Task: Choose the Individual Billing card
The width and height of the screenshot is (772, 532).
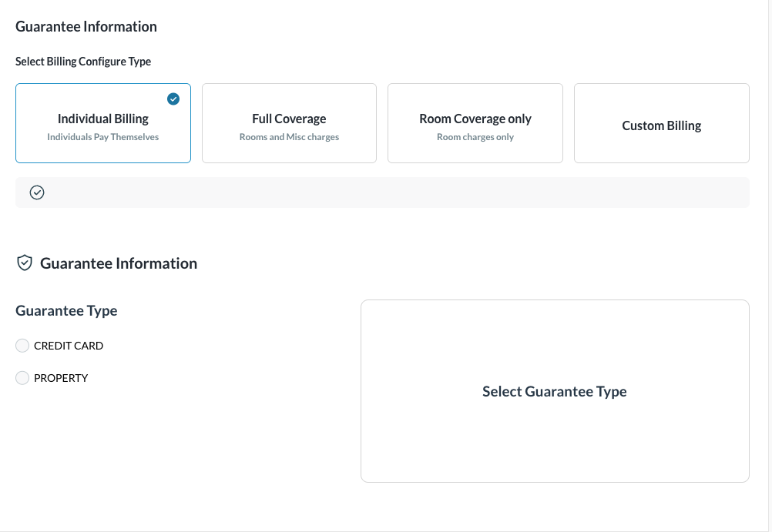Action: [103, 123]
